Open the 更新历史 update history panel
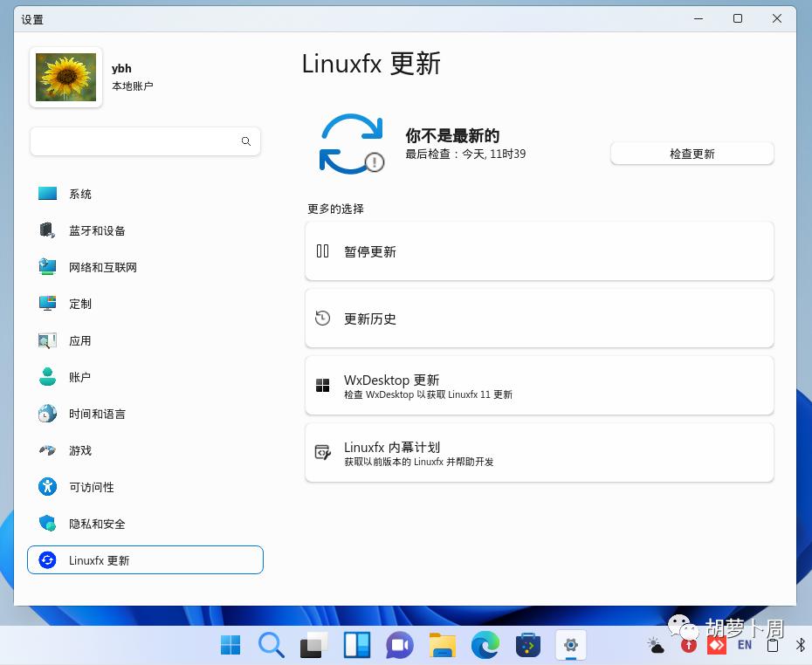This screenshot has width=812, height=665. tap(539, 318)
